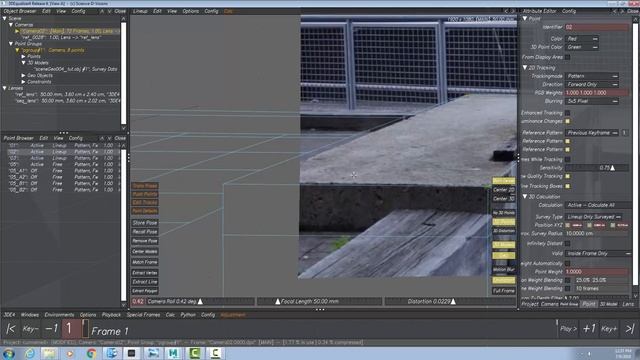
Task: Open the orange Calc menu in Lineup
Action: pyautogui.click(x=228, y=11)
